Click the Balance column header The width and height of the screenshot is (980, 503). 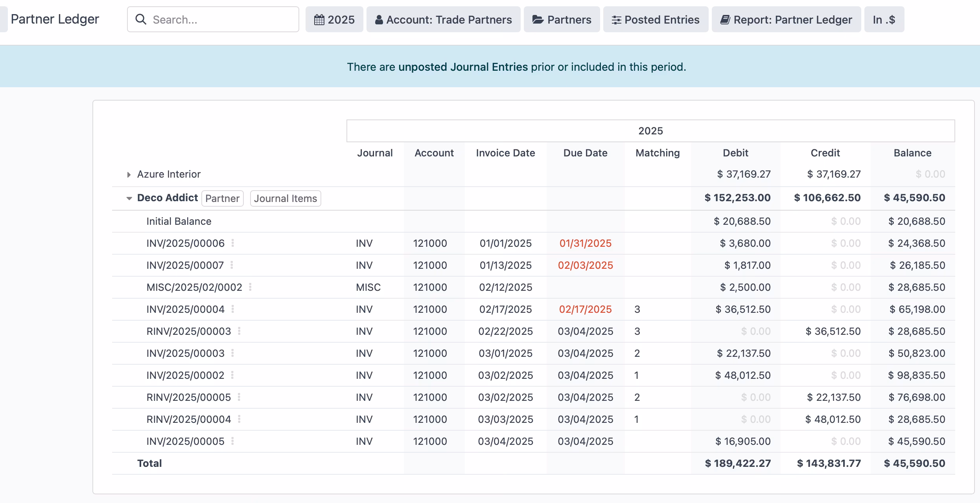click(x=912, y=153)
